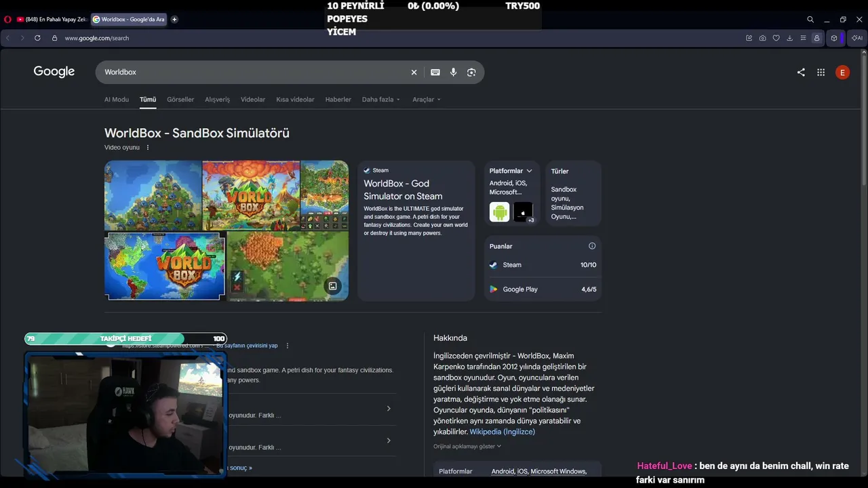Open the Wikipedia (İngilizce) link
The image size is (868, 488).
pyautogui.click(x=502, y=432)
